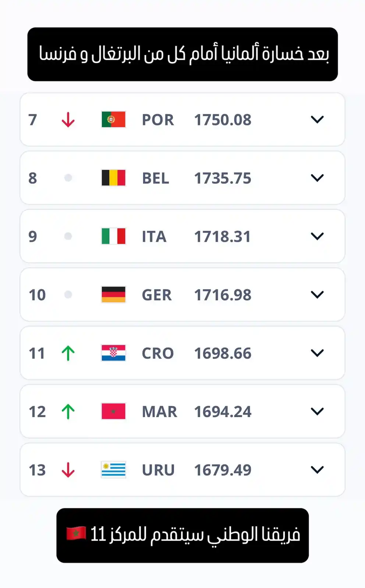Click the green up arrow beside MAR
Screen dimensions: 365x588
click(68, 412)
